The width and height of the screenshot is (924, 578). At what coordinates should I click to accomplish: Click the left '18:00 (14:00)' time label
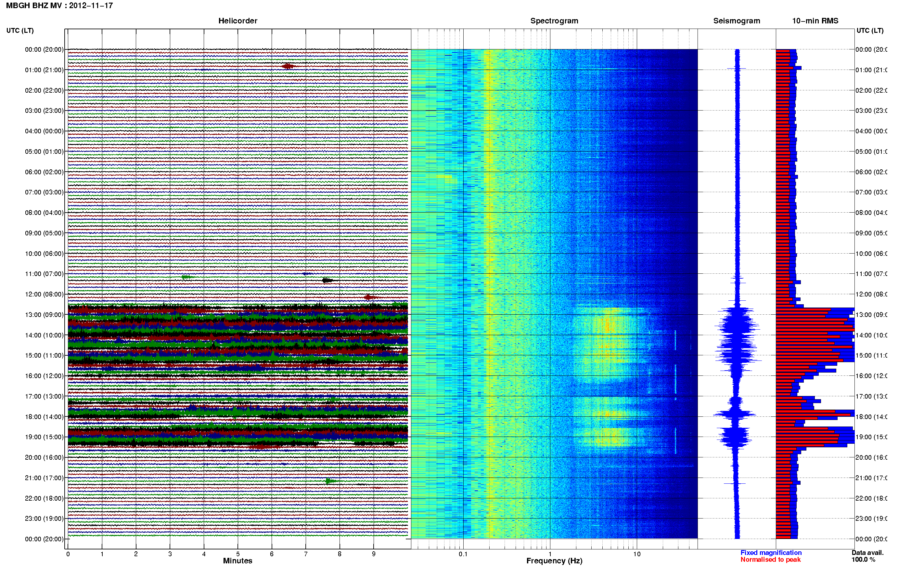(x=44, y=417)
